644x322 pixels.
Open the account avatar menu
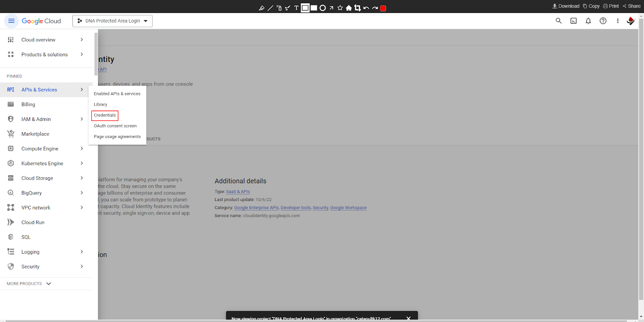tap(631, 21)
